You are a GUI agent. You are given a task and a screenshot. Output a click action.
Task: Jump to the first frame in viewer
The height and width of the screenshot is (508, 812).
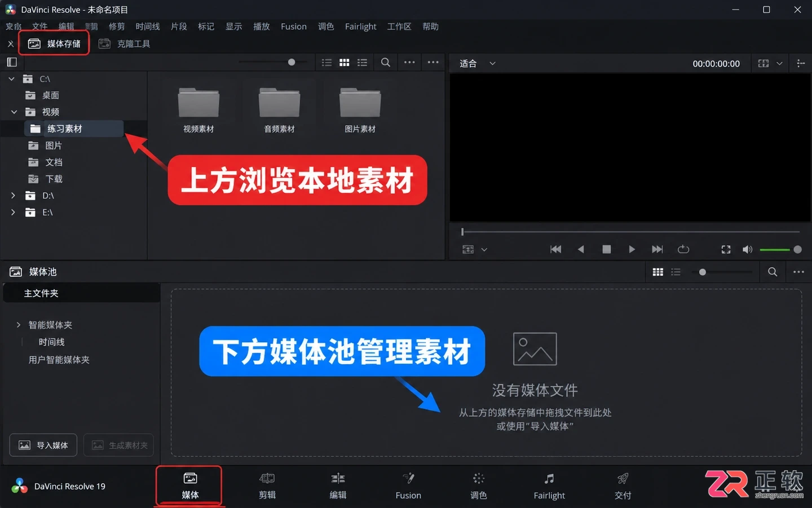(x=555, y=249)
